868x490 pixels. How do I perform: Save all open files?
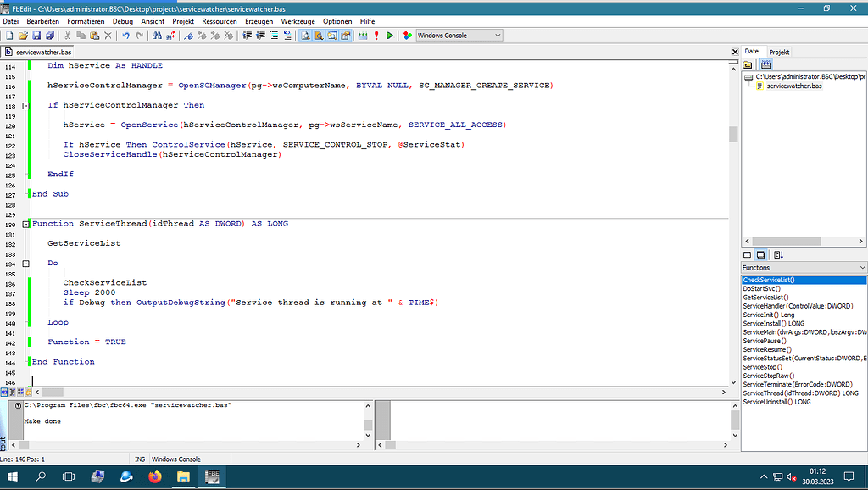pos(50,35)
